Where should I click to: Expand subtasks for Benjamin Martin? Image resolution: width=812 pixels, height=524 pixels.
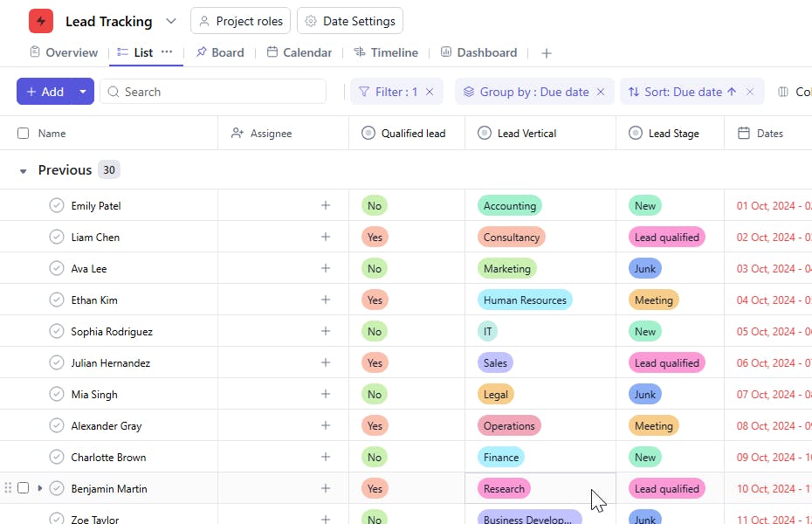pos(40,488)
